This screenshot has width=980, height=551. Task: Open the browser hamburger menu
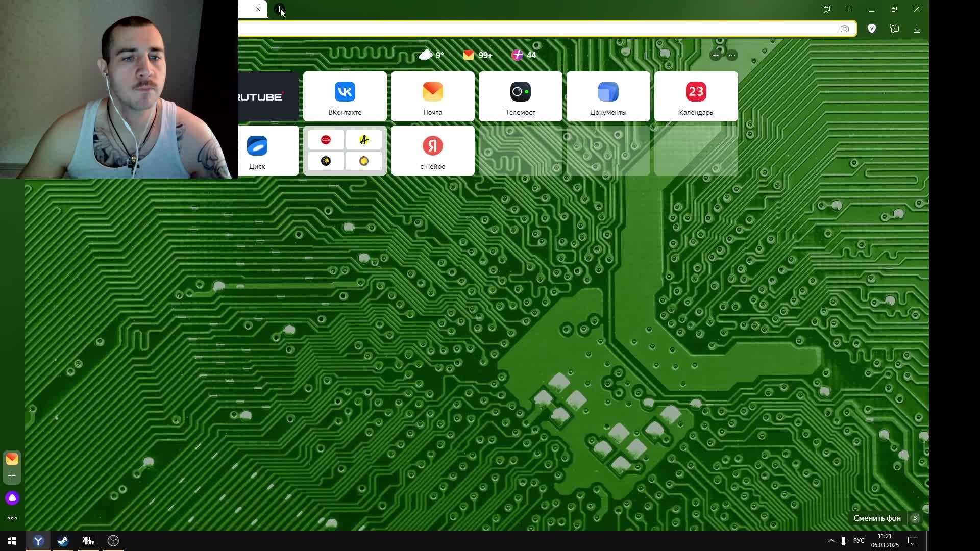pos(849,9)
